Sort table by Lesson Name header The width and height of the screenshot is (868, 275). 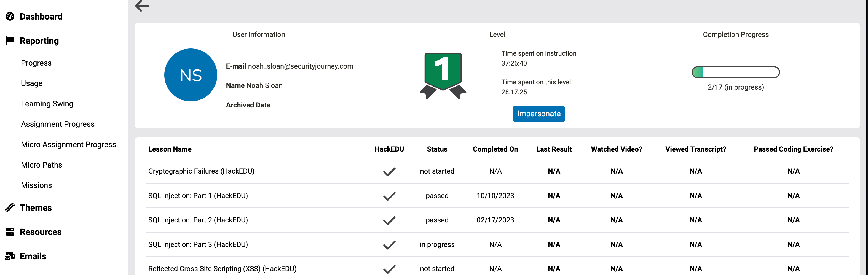click(170, 149)
